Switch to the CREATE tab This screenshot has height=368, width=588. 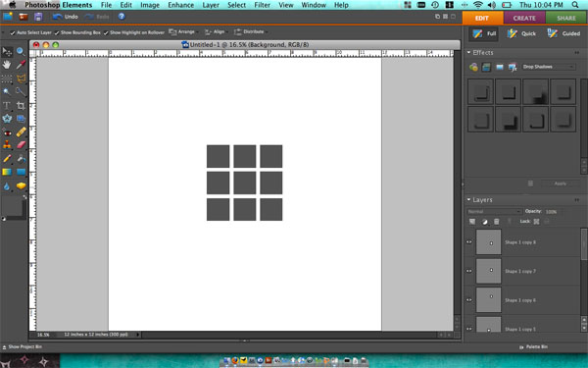click(524, 18)
